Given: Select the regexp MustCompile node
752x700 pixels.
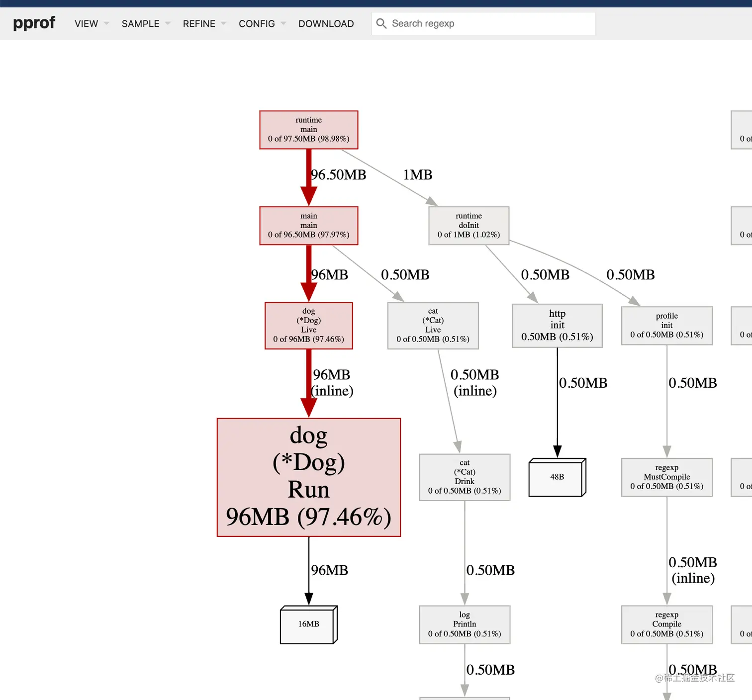Looking at the screenshot, I should pos(667,477).
